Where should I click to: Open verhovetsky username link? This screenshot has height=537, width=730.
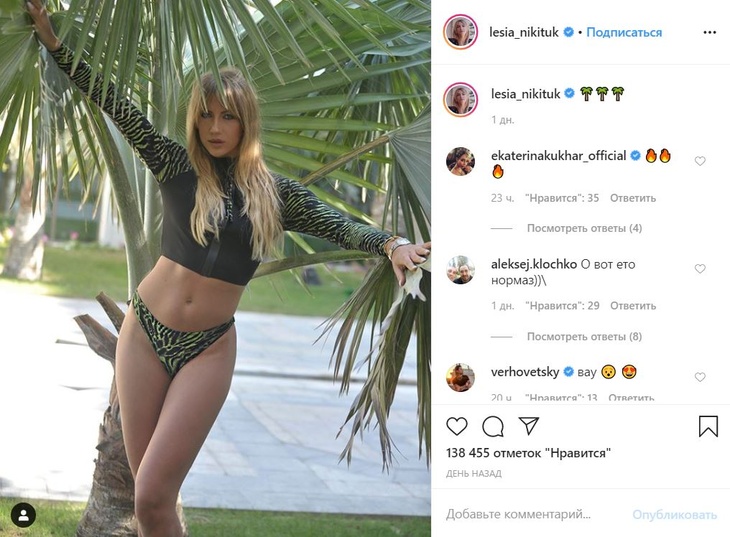(x=525, y=372)
